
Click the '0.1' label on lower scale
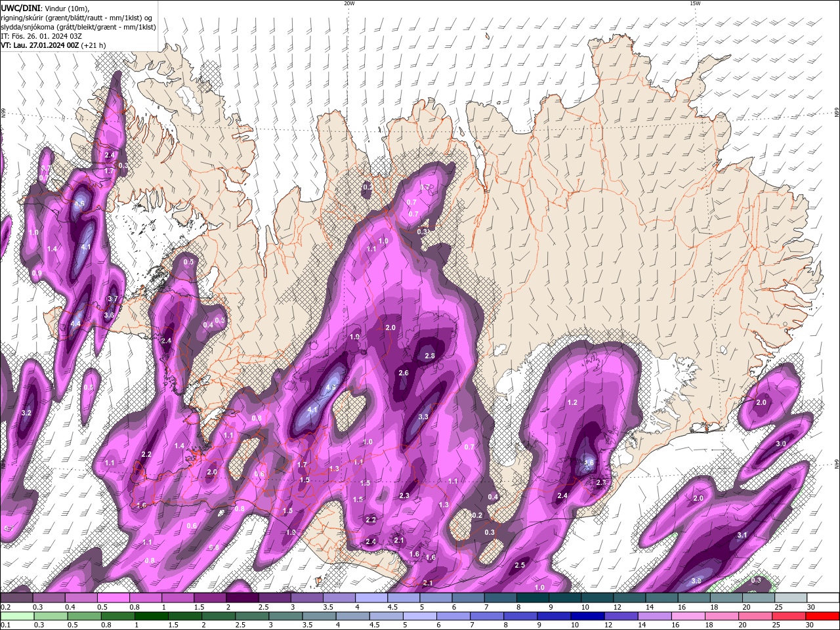5,625
